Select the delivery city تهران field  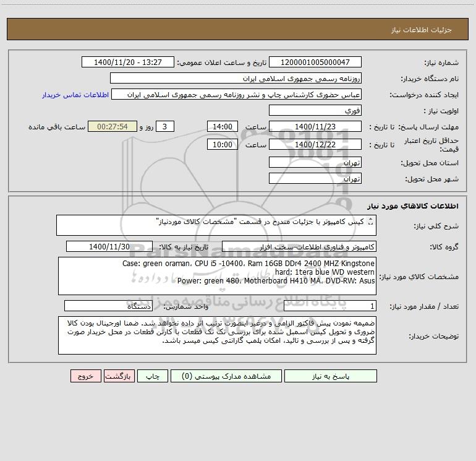(315, 178)
